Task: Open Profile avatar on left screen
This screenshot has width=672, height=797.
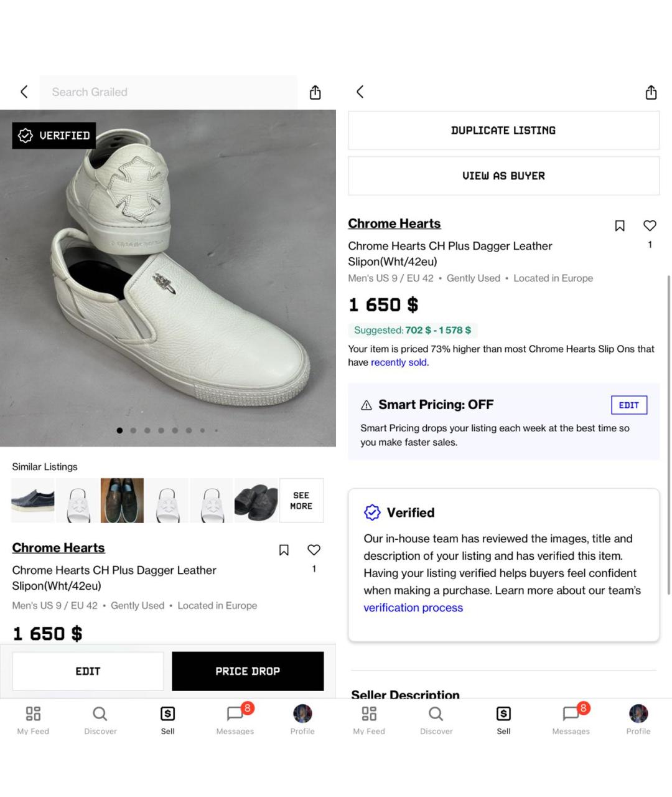Action: pyautogui.click(x=302, y=719)
